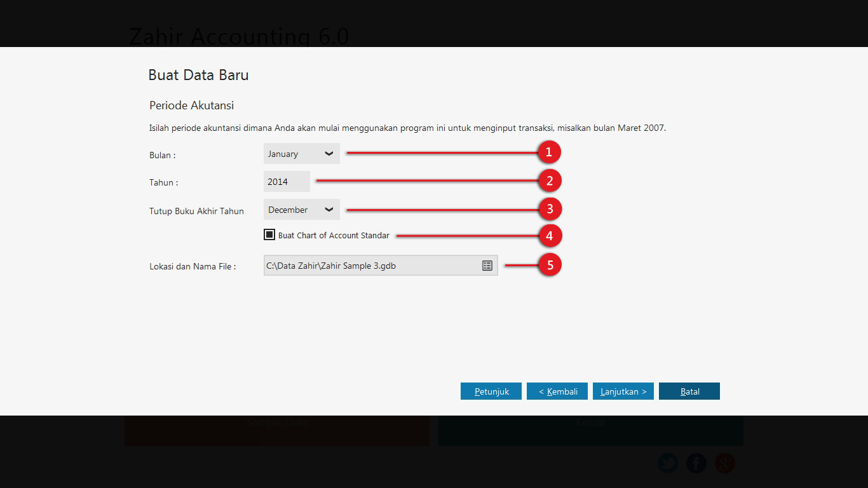Click the Tutup Buku Akhir Tahun label

click(x=196, y=211)
